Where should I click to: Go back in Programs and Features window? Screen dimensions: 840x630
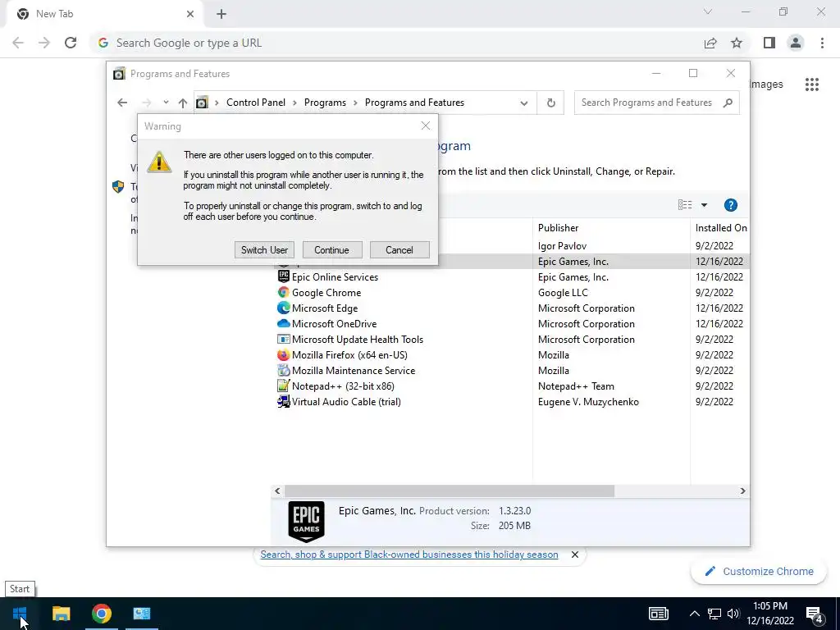click(x=122, y=103)
